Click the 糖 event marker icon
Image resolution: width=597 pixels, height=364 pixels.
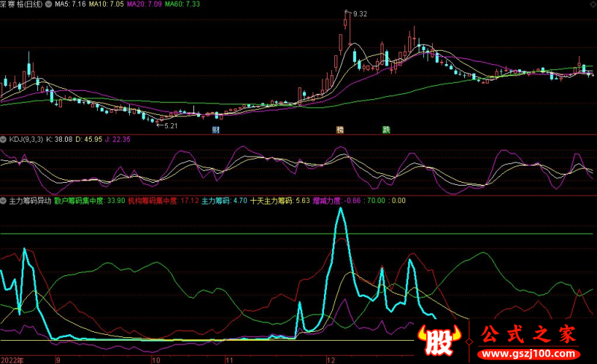[340, 129]
